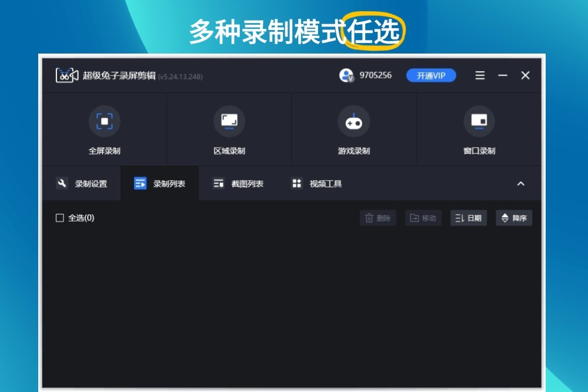This screenshot has height=392, width=588.
Task: Open the hamburger main menu
Action: point(480,75)
